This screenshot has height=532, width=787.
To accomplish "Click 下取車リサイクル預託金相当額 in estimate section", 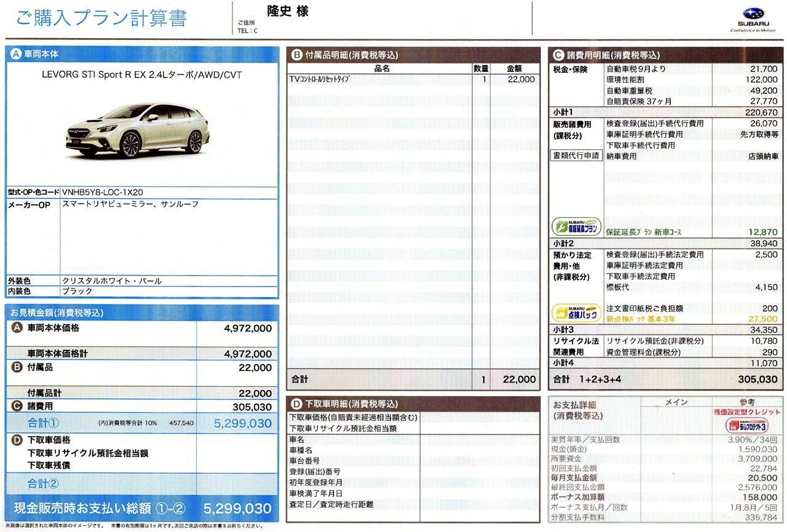I will (x=88, y=453).
